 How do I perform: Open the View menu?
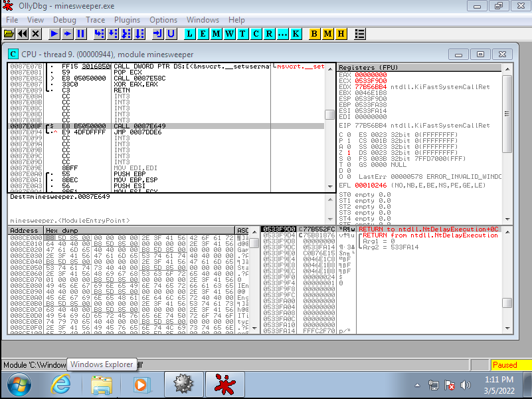pyautogui.click(x=35, y=20)
